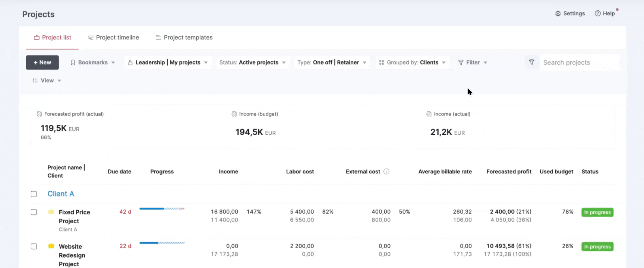Expand the Bookmarks dropdown
This screenshot has height=268, width=644.
[x=93, y=63]
